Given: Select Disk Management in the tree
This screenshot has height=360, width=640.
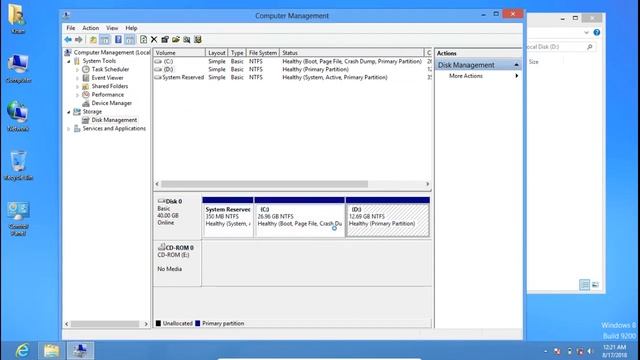Looking at the screenshot, I should click(114, 120).
